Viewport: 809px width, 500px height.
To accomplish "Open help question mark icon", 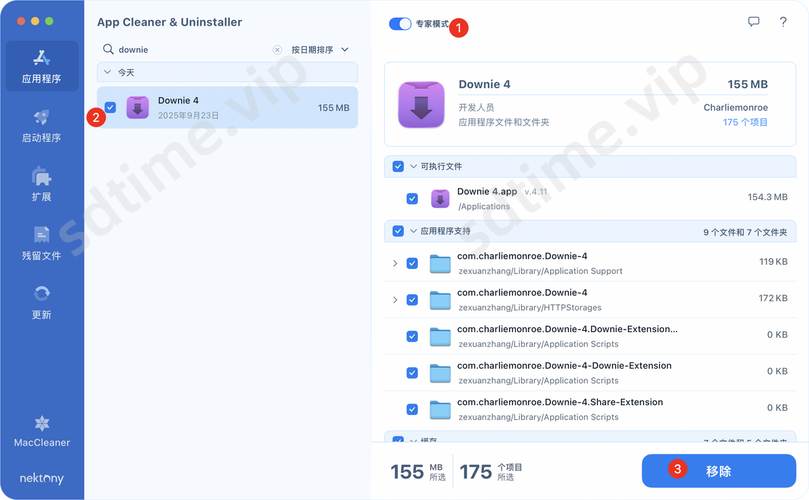I will (x=783, y=22).
